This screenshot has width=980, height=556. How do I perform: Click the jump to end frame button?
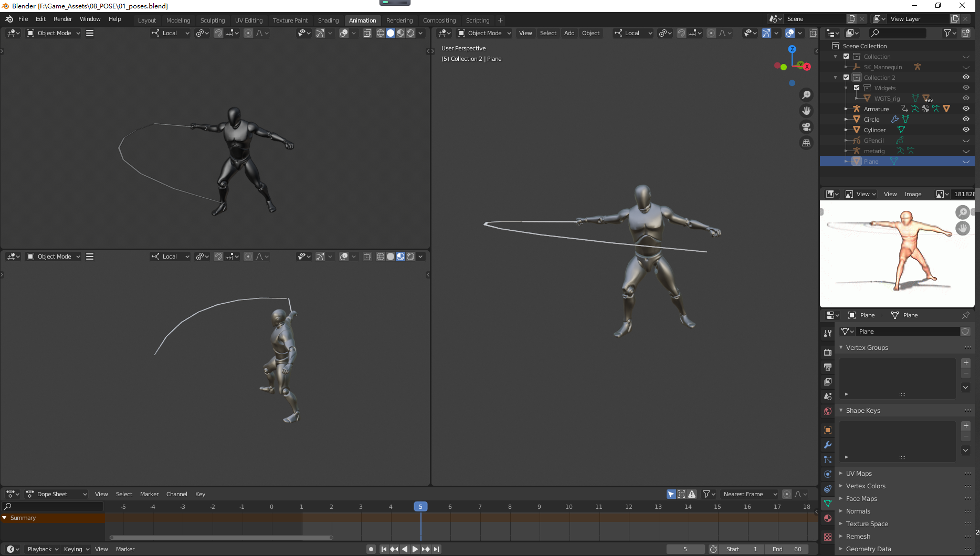437,549
